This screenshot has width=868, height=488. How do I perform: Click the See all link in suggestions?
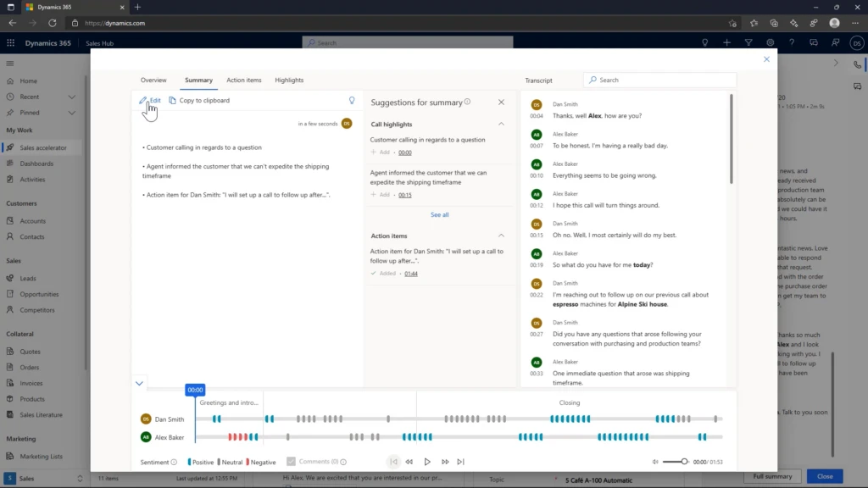(x=439, y=214)
